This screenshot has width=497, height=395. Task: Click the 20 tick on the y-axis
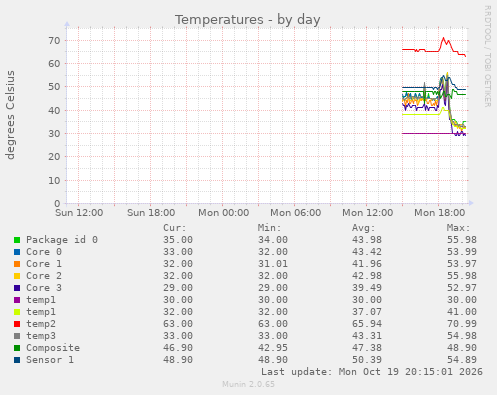click(x=54, y=157)
